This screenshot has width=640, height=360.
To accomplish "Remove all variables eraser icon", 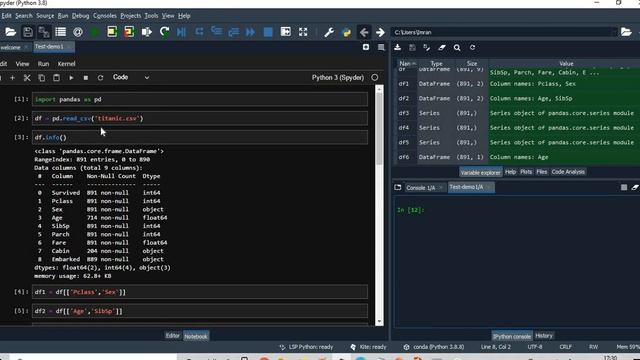I will pos(442,47).
